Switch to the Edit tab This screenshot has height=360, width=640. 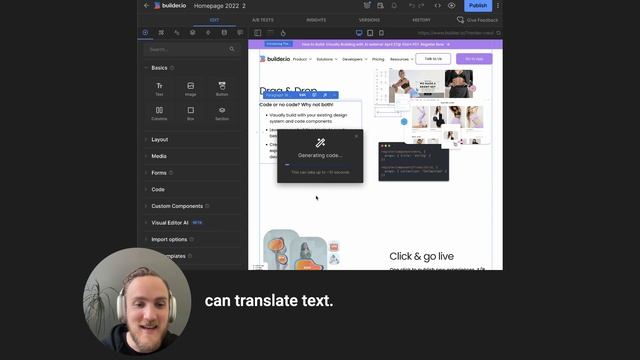[x=214, y=20]
